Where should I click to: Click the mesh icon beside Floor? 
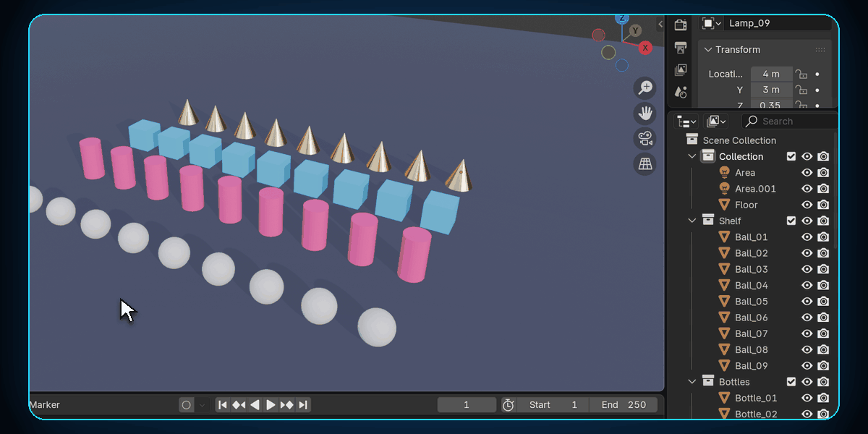725,205
